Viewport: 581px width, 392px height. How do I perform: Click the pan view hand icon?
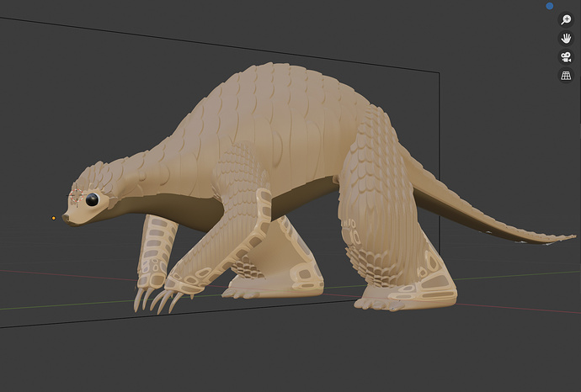click(x=566, y=38)
